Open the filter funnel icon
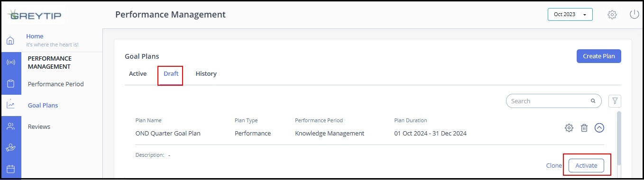 (x=615, y=101)
